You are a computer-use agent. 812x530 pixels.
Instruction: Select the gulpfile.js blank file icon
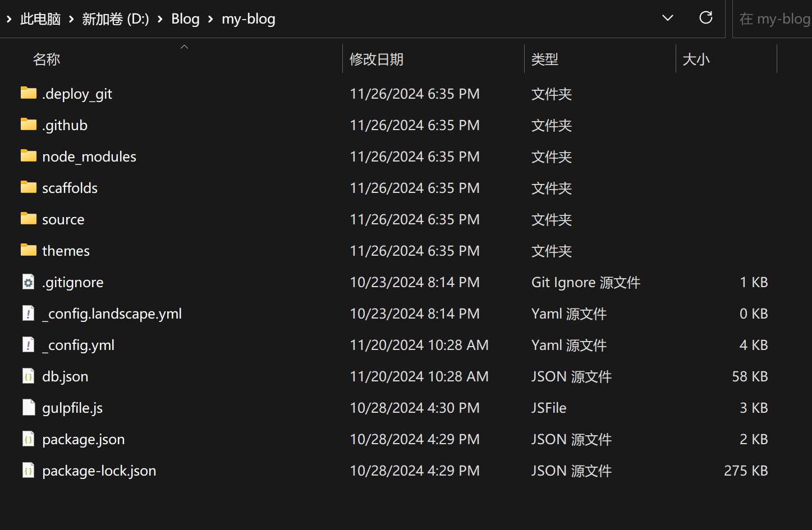(x=28, y=408)
